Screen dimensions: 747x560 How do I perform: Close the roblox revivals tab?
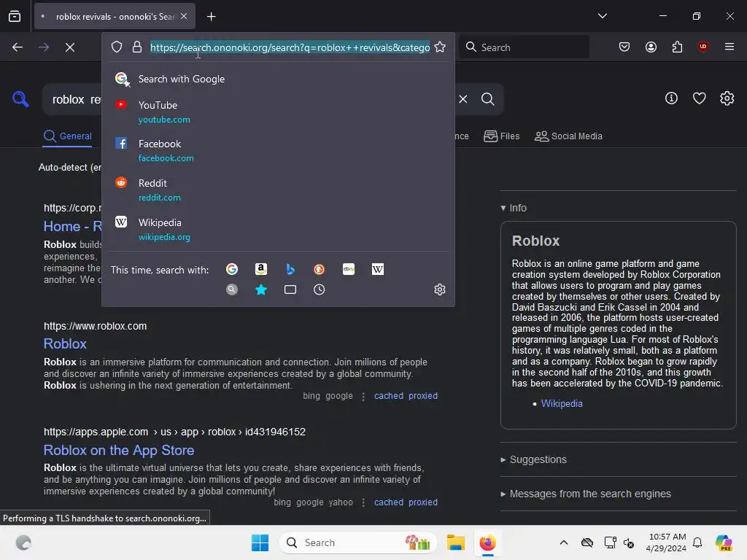(184, 16)
